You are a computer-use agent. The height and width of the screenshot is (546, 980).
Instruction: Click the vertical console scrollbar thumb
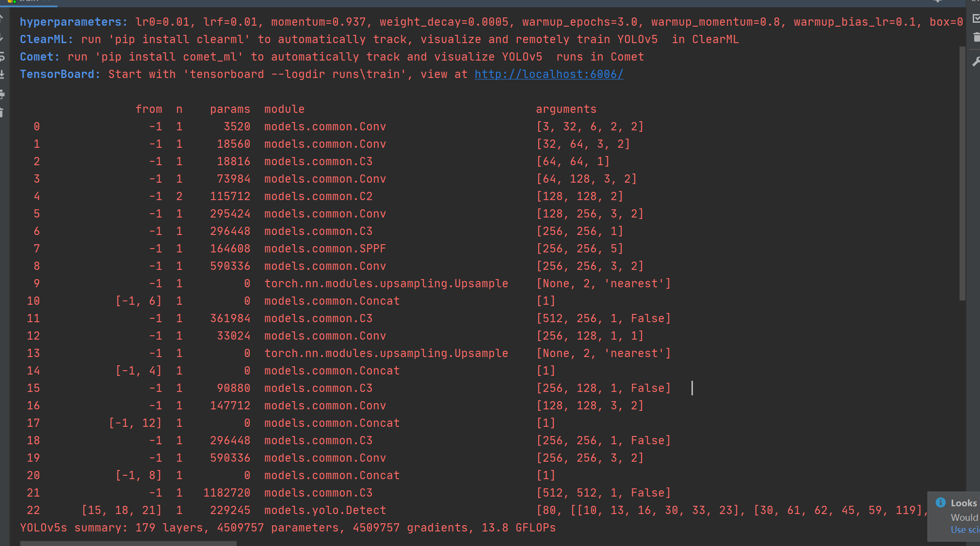point(963,173)
